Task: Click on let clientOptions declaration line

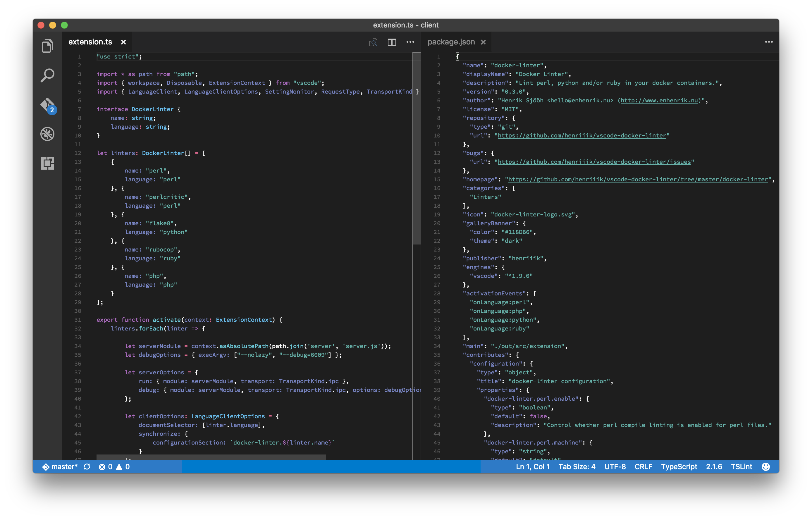Action: pos(202,416)
